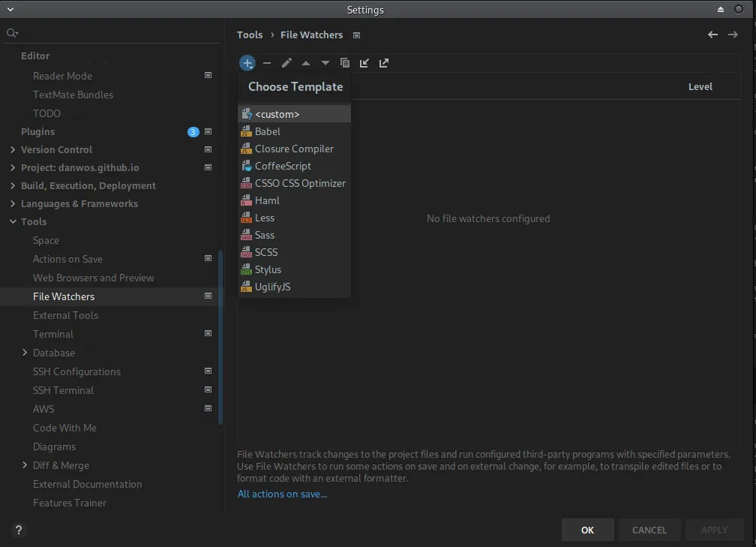This screenshot has width=756, height=547.
Task: Click the project icon on the Terminal row
Action: (208, 333)
